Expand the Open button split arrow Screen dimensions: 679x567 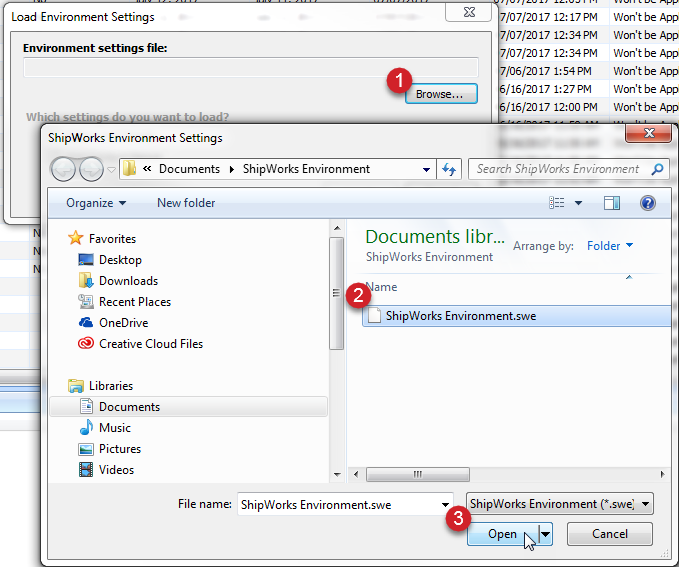tap(546, 534)
